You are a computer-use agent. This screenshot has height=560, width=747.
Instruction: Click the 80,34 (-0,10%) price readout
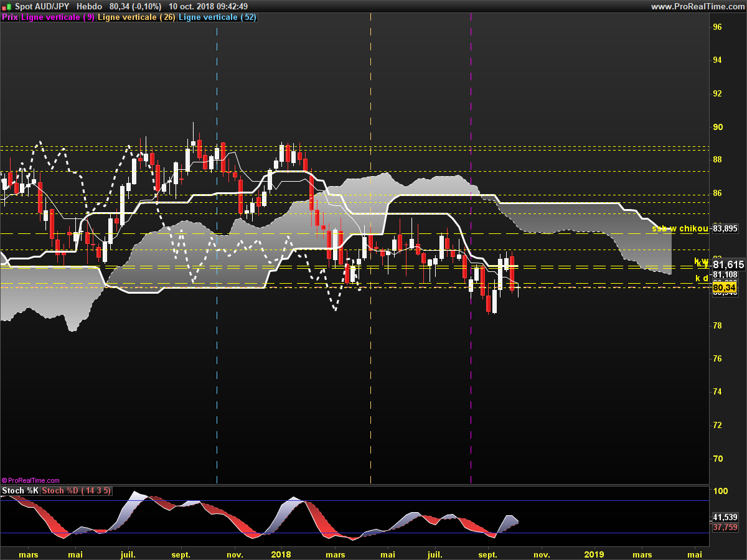135,6
